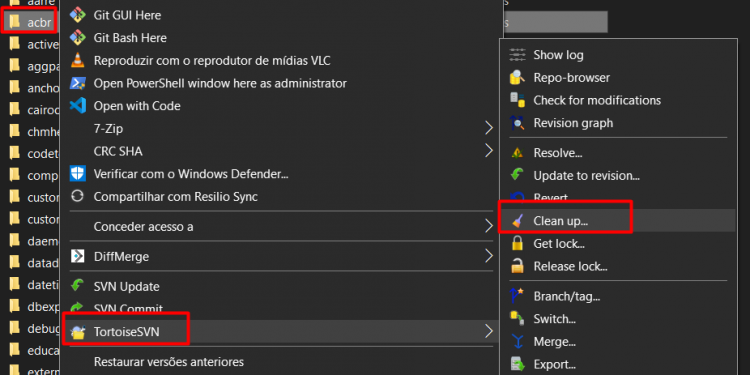Screen dimensions: 750x375
Task: Click the Release lock open padlock icon
Action: point(518,265)
